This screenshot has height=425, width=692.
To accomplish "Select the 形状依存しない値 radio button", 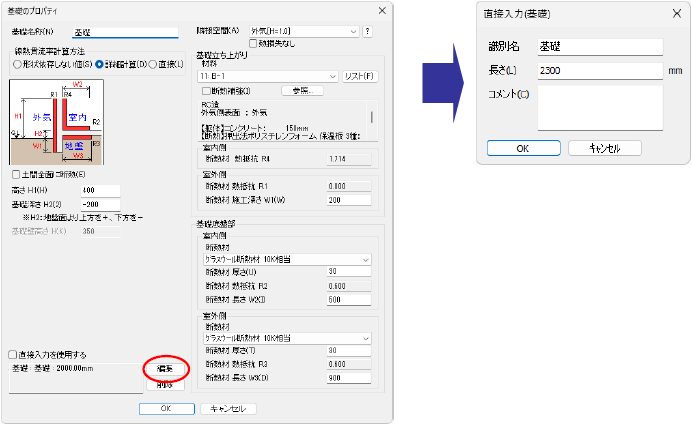I will [17, 64].
